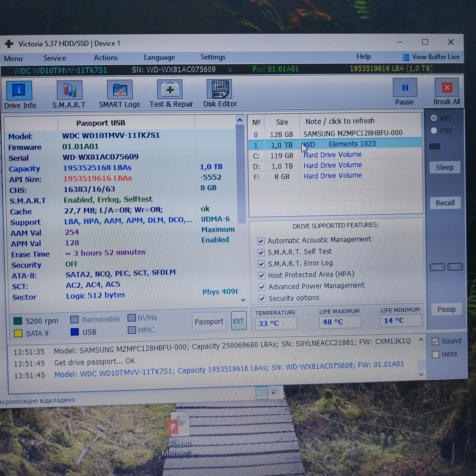Screen dimensions: 476x476
Task: Open the Settings menu
Action: pyautogui.click(x=213, y=57)
